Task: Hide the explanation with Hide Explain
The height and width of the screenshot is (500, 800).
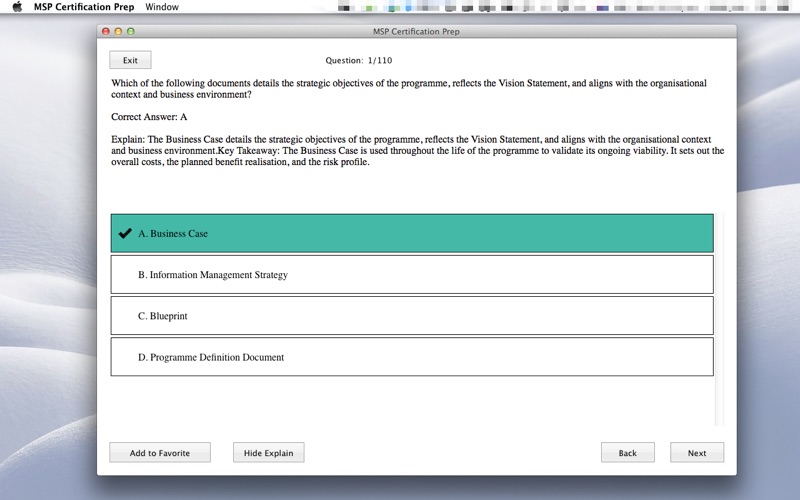Action: click(x=268, y=453)
